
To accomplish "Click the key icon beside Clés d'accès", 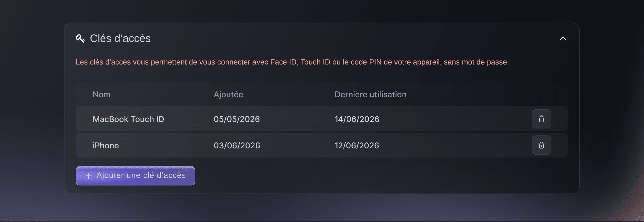I will 80,38.
